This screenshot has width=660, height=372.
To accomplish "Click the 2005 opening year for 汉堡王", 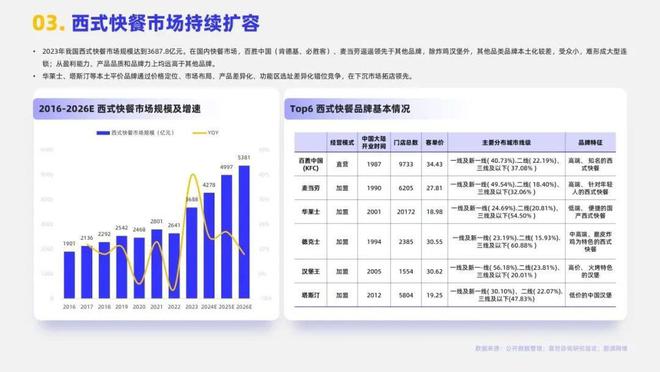I will coord(374,272).
